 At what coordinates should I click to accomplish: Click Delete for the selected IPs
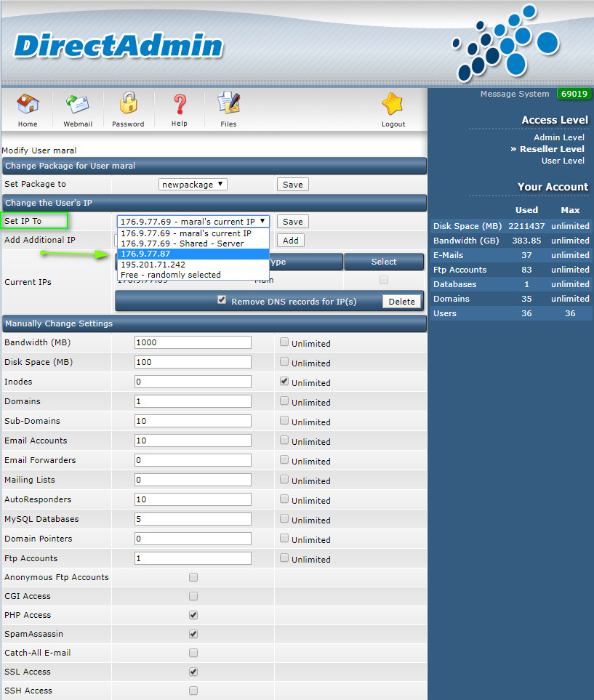401,302
